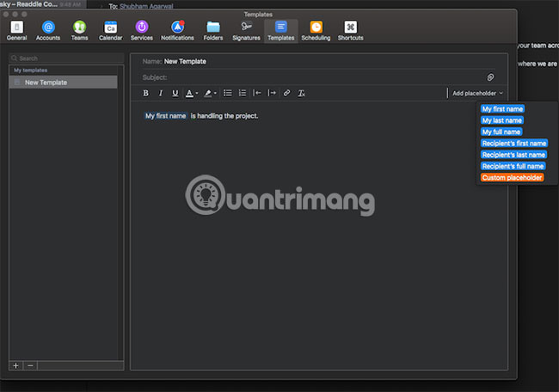
Task: Insert a numbered list
Action: [243, 93]
